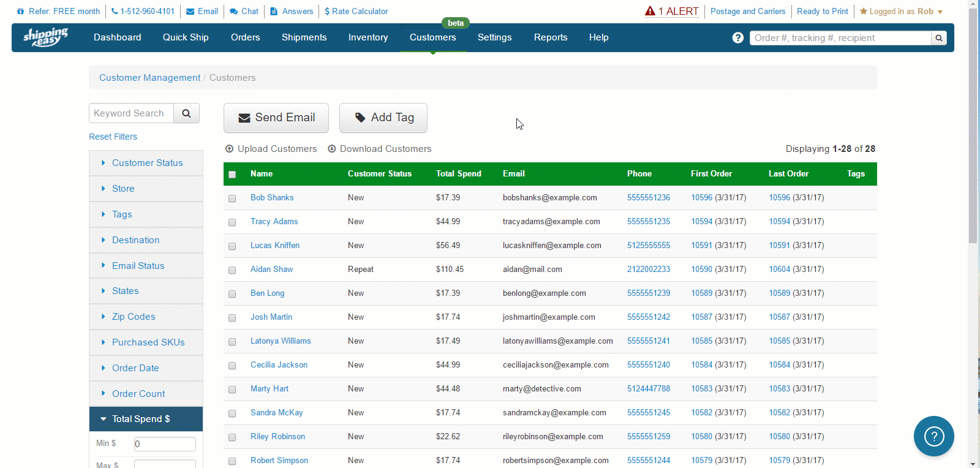Image resolution: width=980 pixels, height=468 pixels.
Task: Check the box for Bob Shanks
Action: coord(232,198)
